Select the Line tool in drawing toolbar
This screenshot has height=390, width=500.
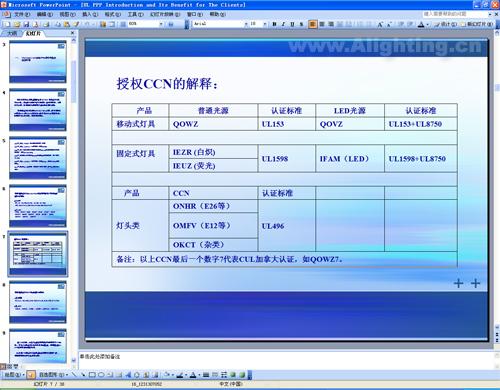[x=74, y=375]
